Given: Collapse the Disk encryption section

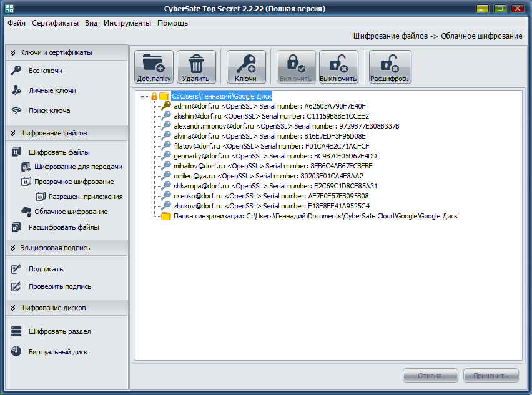Looking at the screenshot, I should coord(12,308).
